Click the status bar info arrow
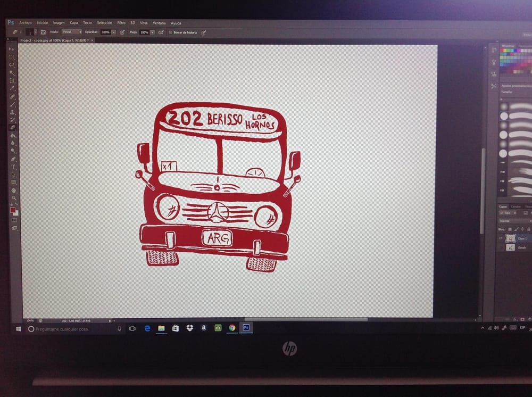 pos(110,321)
